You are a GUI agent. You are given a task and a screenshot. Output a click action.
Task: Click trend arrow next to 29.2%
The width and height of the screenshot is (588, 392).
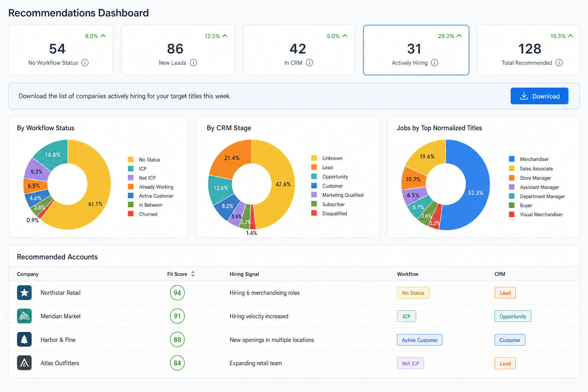click(459, 36)
